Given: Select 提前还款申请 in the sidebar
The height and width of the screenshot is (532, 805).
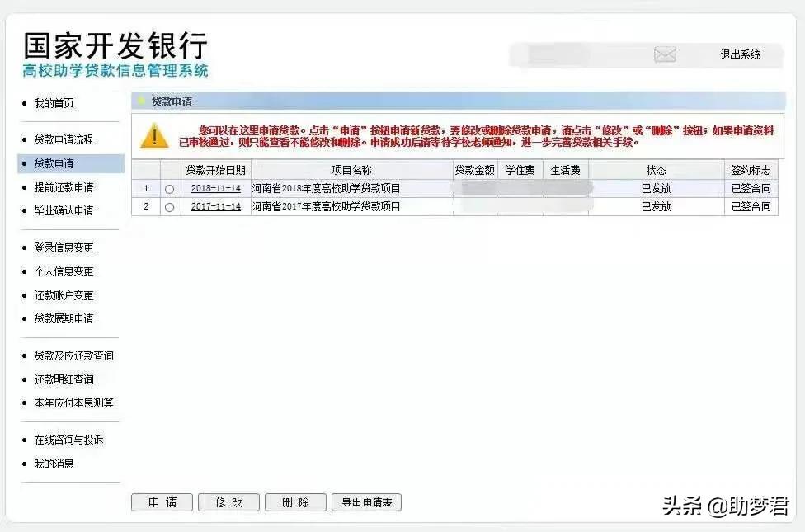Looking at the screenshot, I should click(x=64, y=187).
